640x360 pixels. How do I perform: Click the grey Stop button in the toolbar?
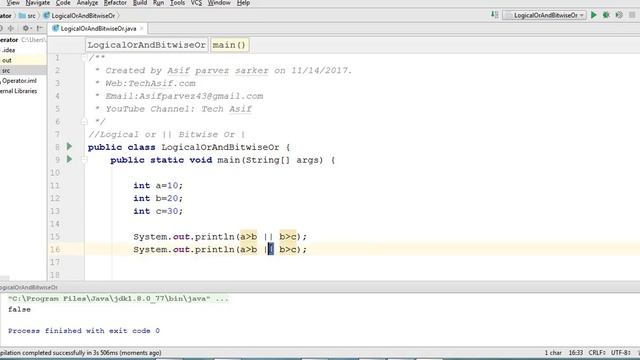pos(632,15)
